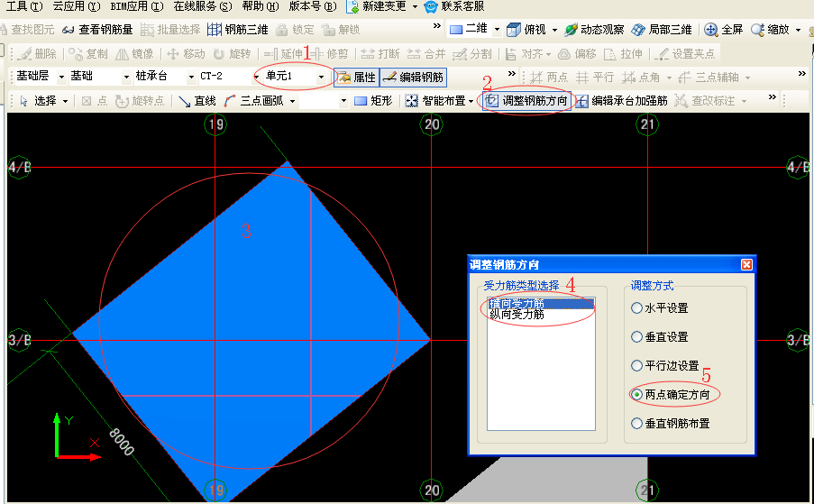Open the 桩承台 component dropdown

(191, 77)
